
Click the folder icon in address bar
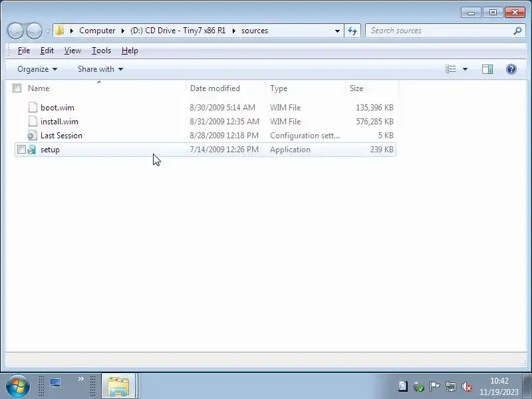[60, 31]
